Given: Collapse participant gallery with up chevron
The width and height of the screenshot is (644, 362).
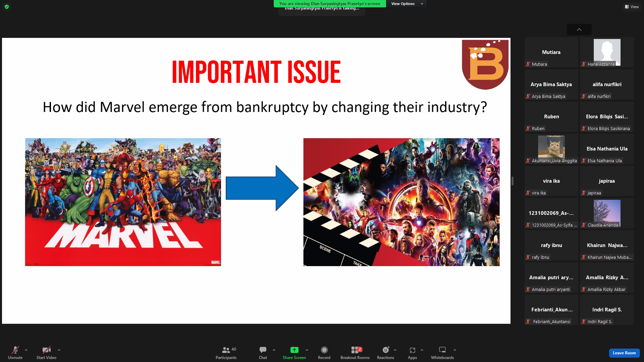Looking at the screenshot, I should [x=579, y=29].
